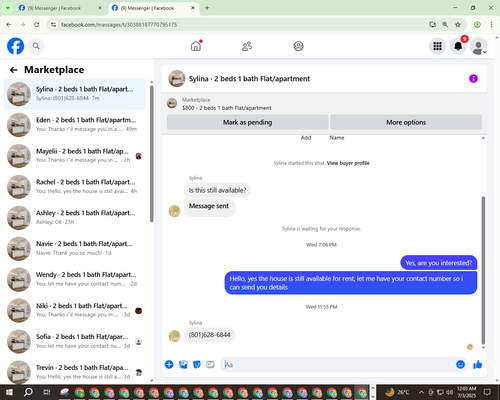Open the purple conversation info icon

coord(473,79)
